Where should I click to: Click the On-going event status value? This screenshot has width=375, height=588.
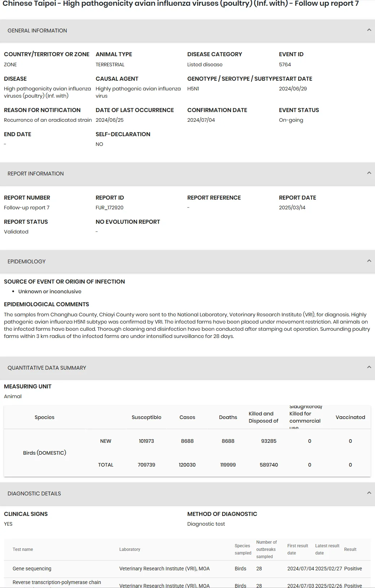point(291,120)
